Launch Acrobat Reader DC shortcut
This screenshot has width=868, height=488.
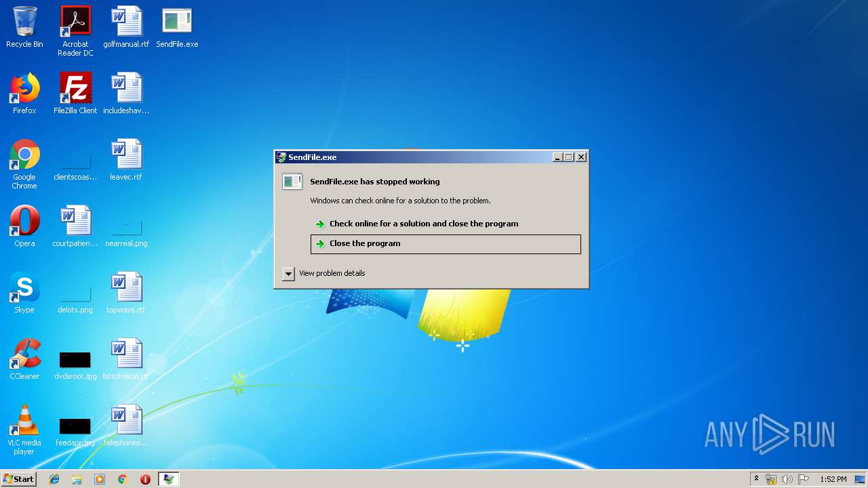click(x=75, y=31)
